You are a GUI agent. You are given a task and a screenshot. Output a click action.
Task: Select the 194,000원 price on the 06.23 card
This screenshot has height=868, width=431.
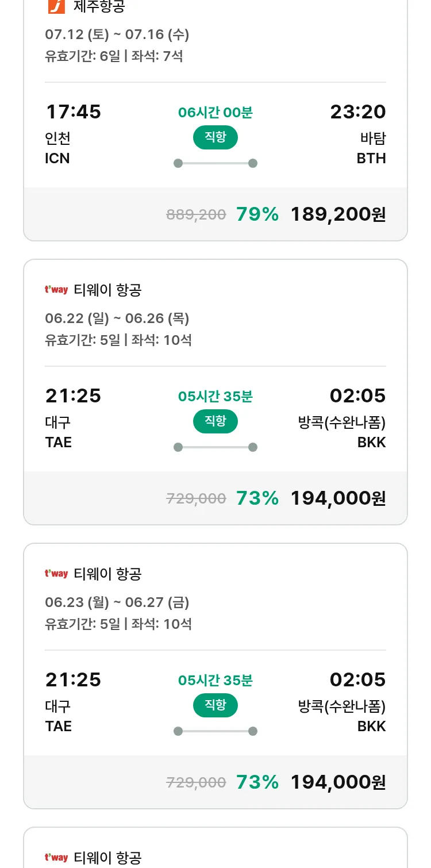[x=338, y=782]
